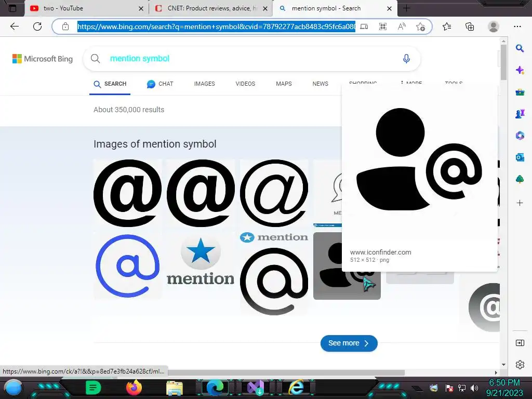The width and height of the screenshot is (532, 399).
Task: Click the horizontal scrollbar thumb
Action: (x=286, y=373)
